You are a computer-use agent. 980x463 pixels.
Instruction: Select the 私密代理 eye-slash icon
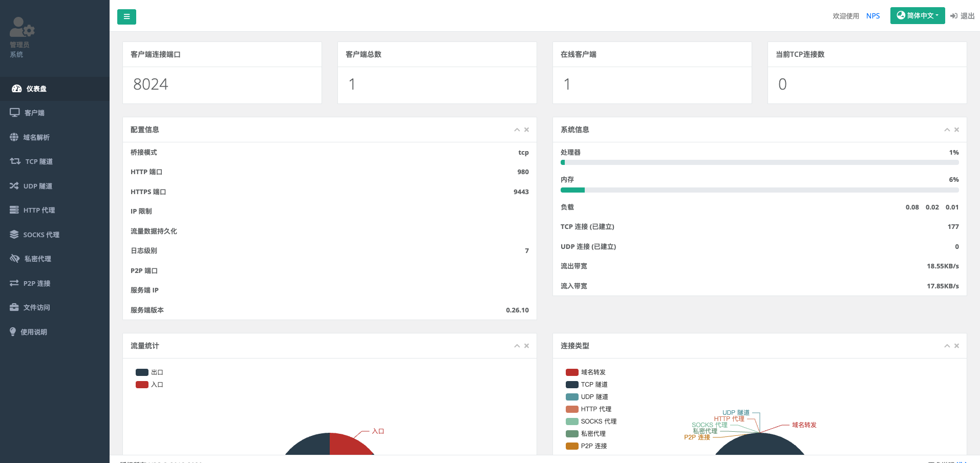tap(15, 259)
